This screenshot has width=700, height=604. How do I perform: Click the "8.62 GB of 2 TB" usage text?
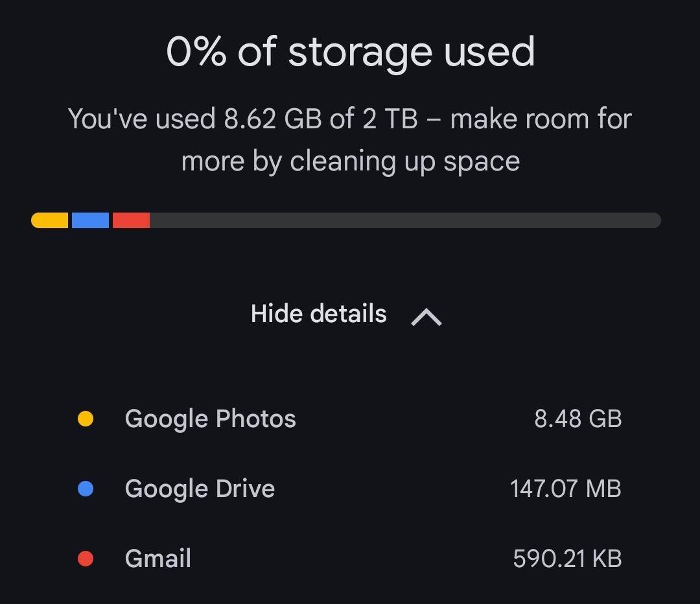point(321,119)
